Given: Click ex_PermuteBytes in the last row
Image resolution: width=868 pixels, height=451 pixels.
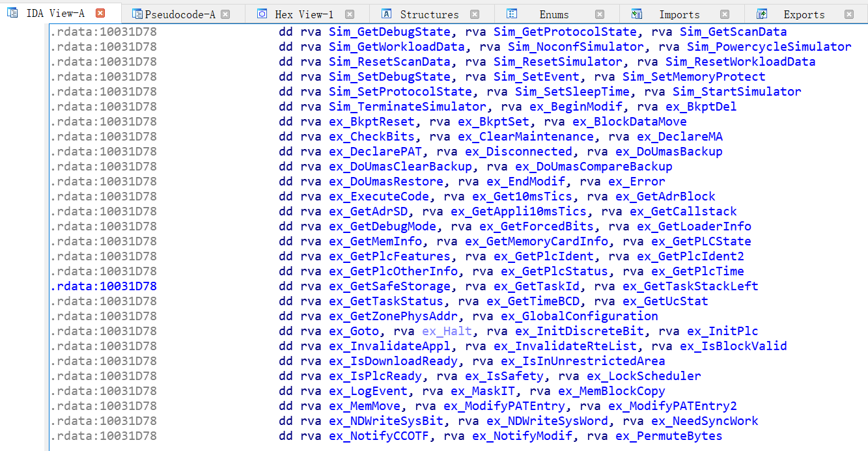Looking at the screenshot, I should click(x=669, y=436).
